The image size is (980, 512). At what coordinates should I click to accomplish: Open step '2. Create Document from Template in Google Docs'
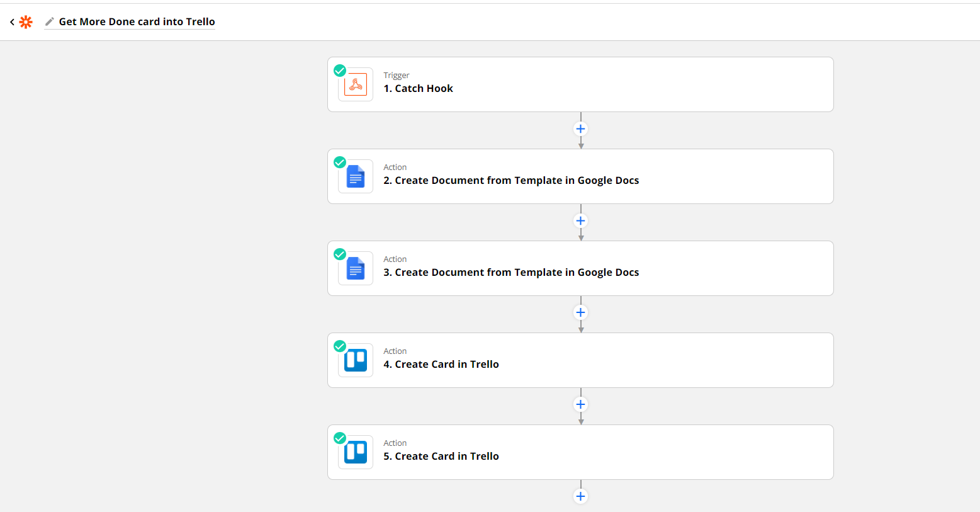[580, 176]
